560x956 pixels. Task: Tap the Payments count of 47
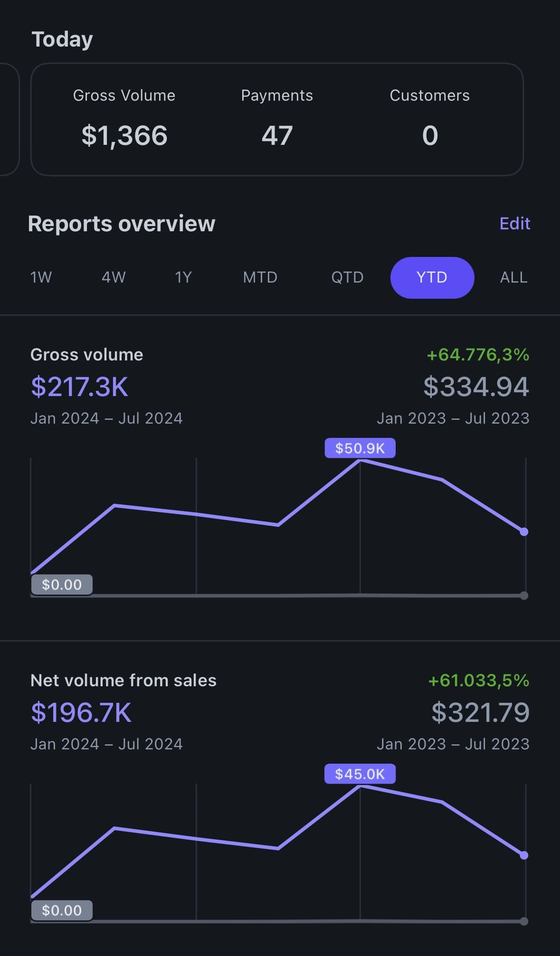click(277, 135)
